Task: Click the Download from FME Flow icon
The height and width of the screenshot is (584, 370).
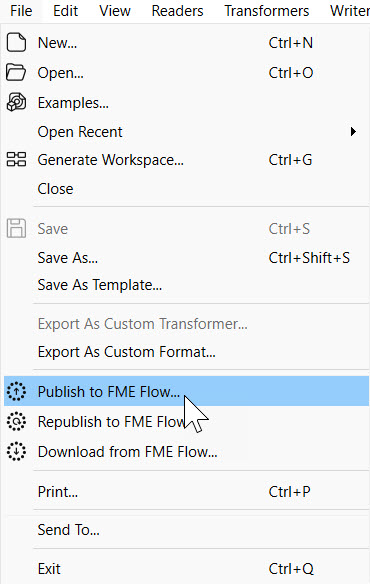Action: [16, 451]
